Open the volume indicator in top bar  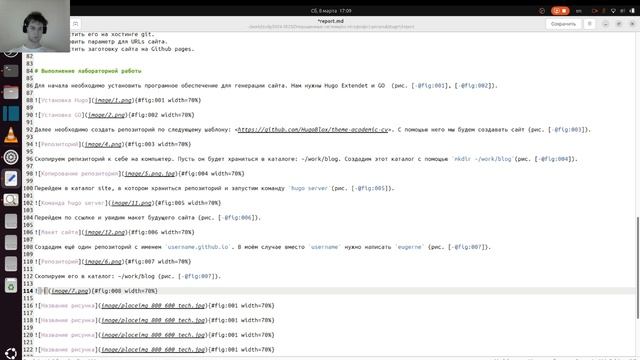pos(622,11)
